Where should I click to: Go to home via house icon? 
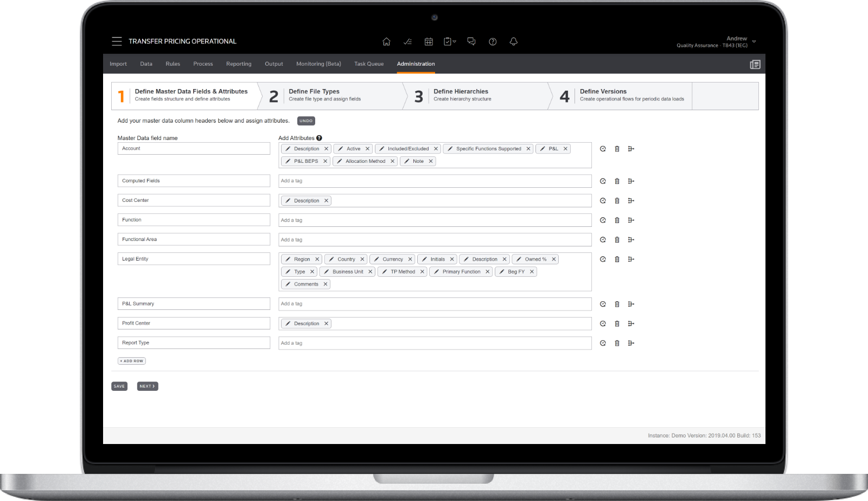click(x=386, y=42)
